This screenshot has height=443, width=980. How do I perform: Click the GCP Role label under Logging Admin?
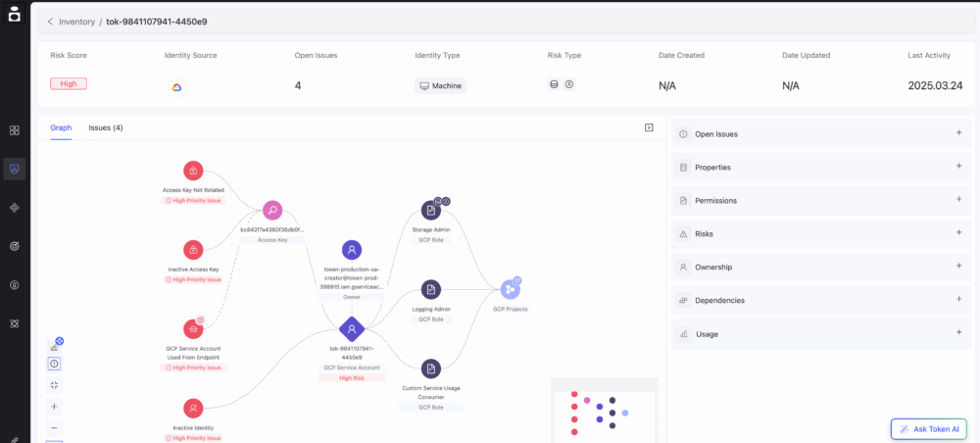tap(431, 319)
